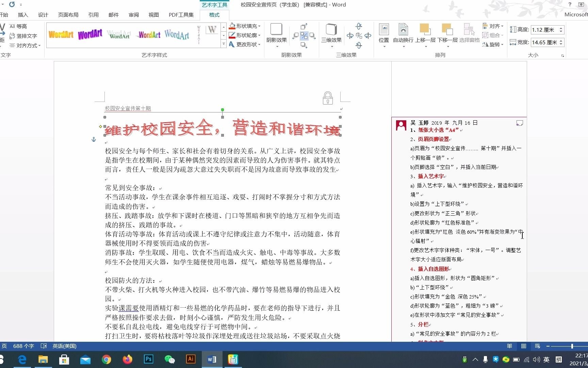Click word count 688 个字
This screenshot has height=368, width=588.
click(x=23, y=346)
